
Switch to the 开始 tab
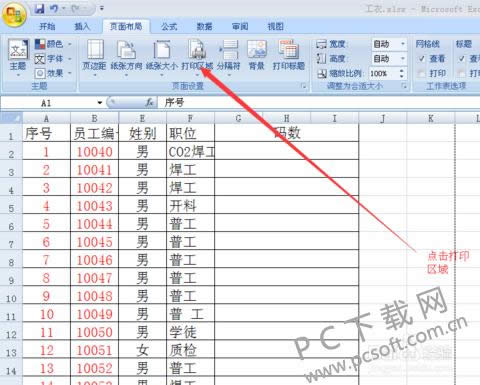click(x=47, y=26)
